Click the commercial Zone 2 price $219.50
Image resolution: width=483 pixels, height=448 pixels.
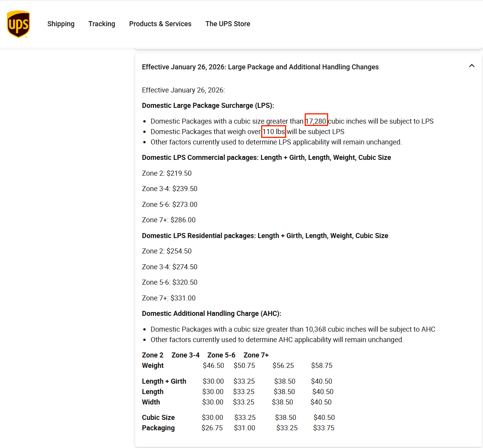pyautogui.click(x=179, y=173)
